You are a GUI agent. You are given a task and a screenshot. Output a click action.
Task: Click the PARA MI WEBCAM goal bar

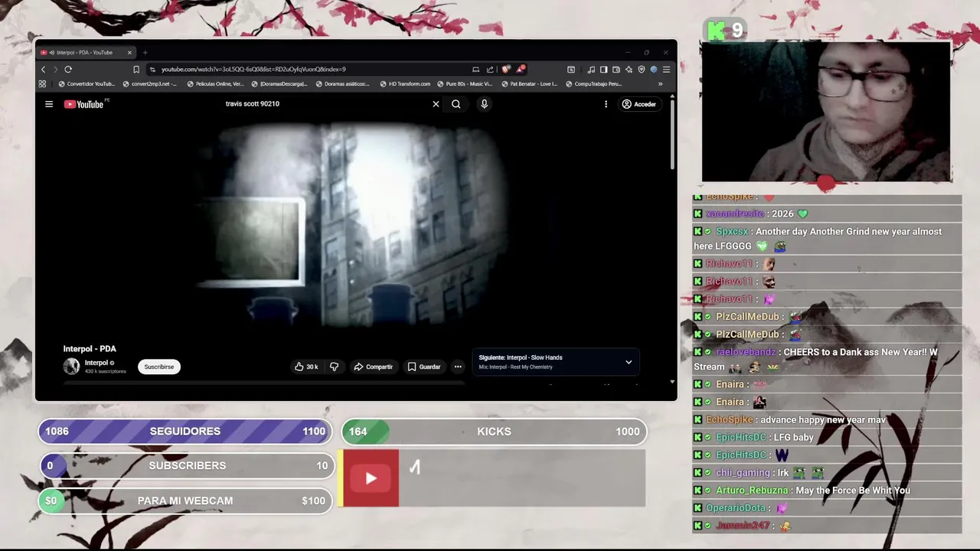click(x=185, y=500)
